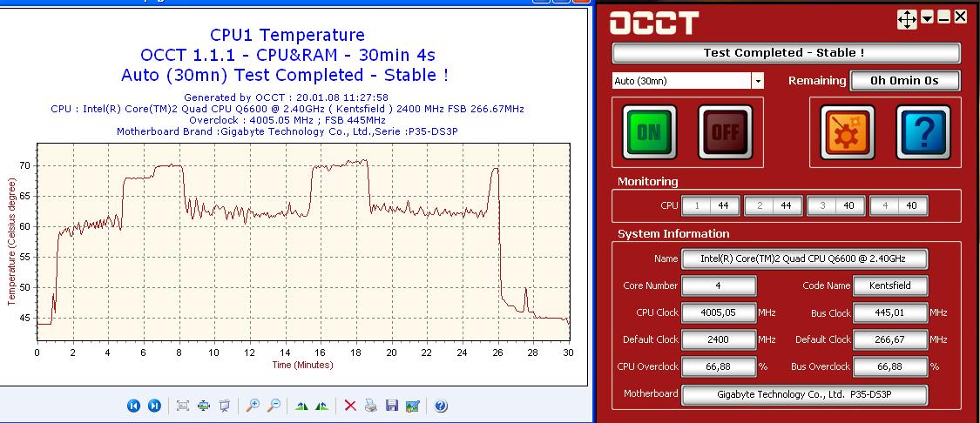The width and height of the screenshot is (980, 423).
Task: Print the temperature graph image
Action: [x=370, y=406]
